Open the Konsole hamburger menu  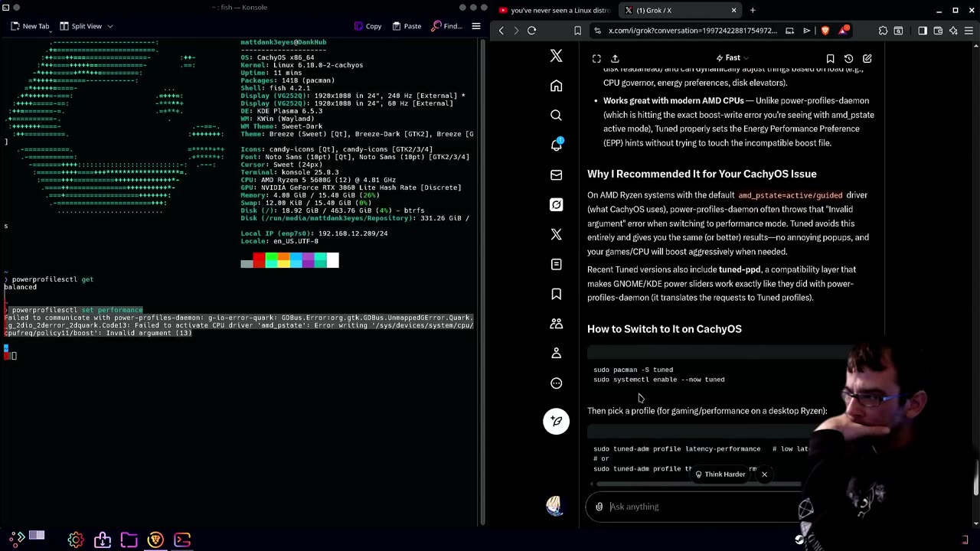click(x=475, y=26)
